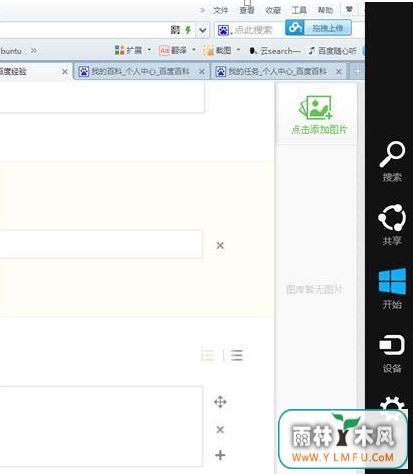Open the address bar dropdown arrow
This screenshot has width=413, height=474.
[x=203, y=31]
